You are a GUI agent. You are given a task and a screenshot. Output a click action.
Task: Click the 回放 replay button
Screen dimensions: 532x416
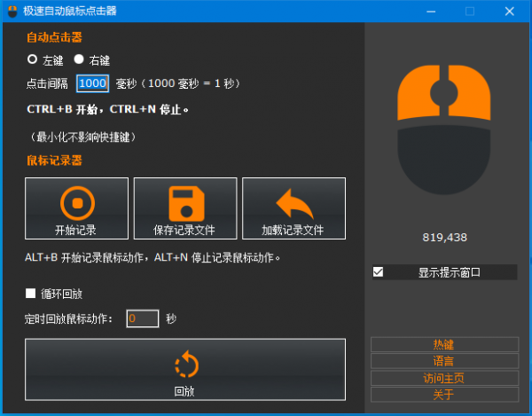pyautogui.click(x=185, y=370)
